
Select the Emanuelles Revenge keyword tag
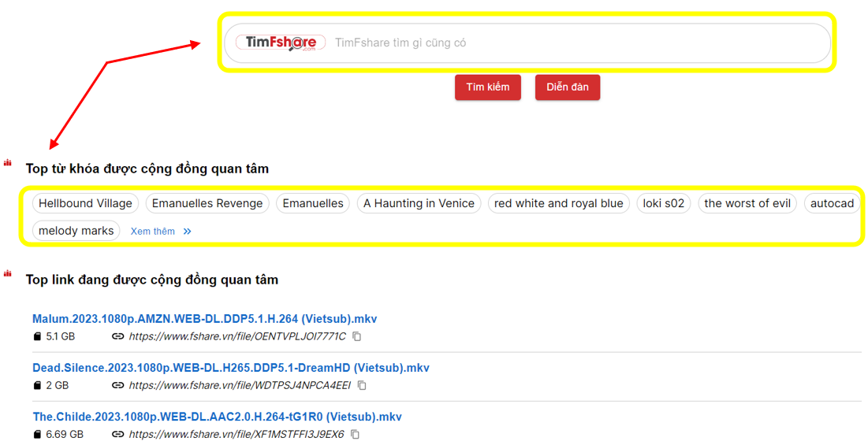click(207, 203)
